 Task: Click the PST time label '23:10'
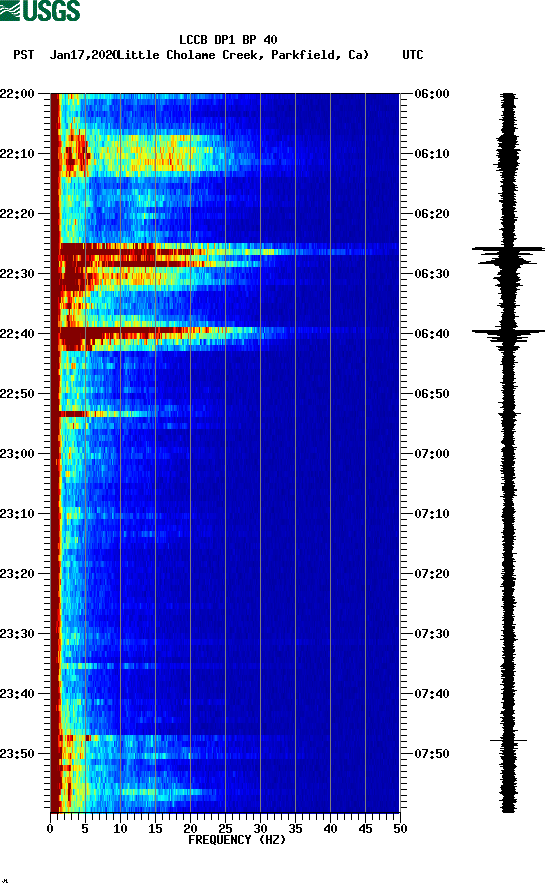tap(18, 514)
